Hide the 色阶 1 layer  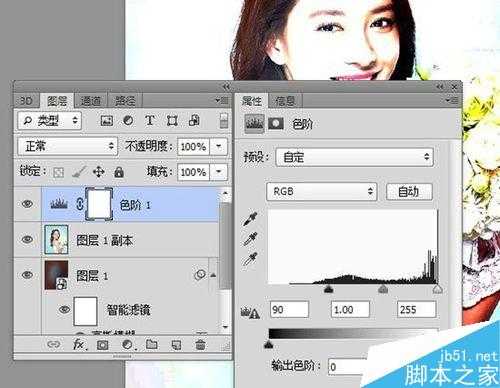click(x=27, y=203)
